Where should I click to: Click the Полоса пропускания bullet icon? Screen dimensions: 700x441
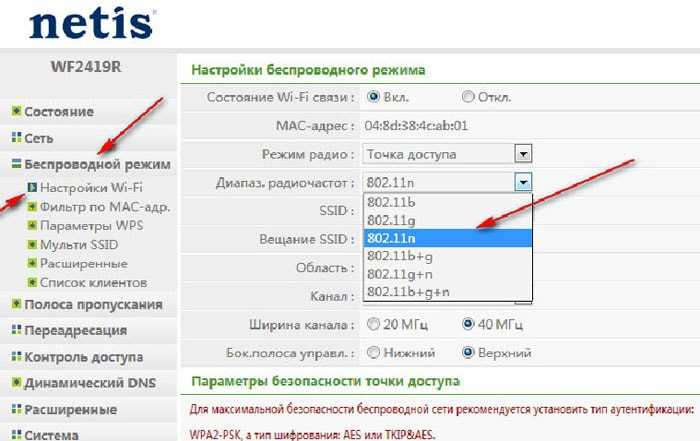(17, 304)
